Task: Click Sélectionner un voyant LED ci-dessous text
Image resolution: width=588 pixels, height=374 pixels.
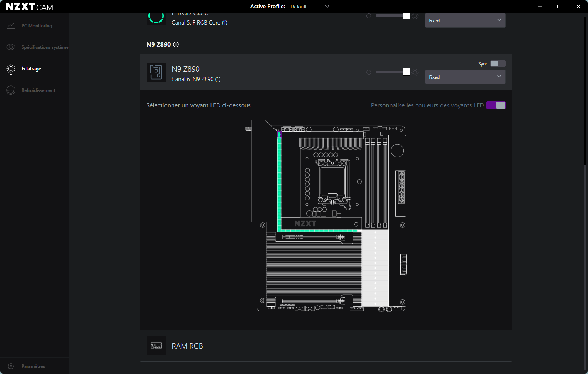Action: [x=198, y=105]
